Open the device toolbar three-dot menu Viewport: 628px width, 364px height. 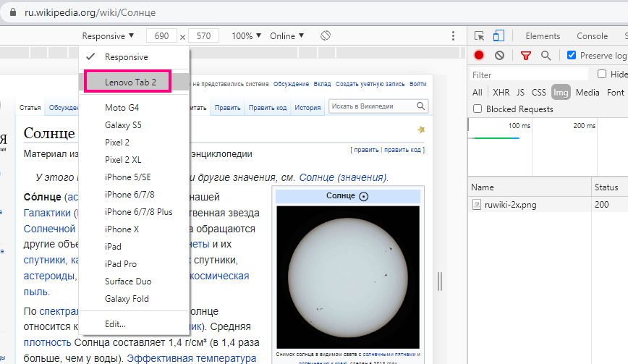[453, 35]
